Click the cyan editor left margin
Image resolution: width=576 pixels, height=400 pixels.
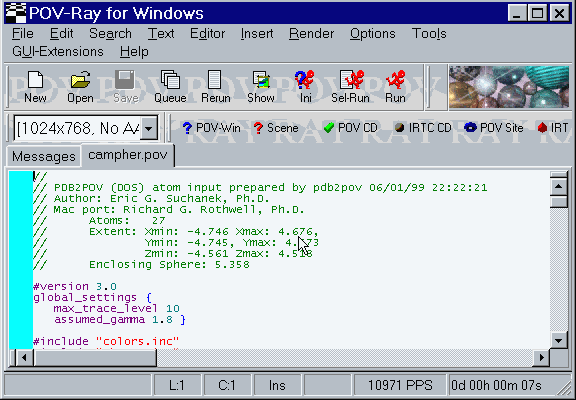click(x=21, y=260)
